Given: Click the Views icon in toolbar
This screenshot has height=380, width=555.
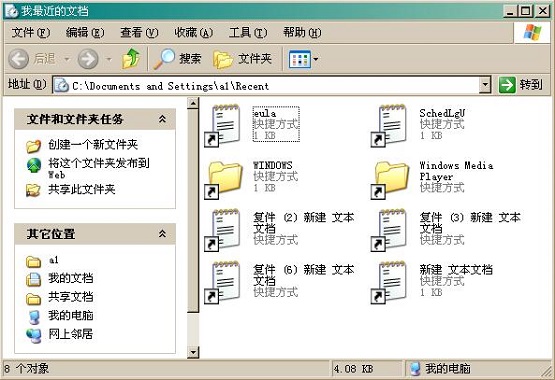Looking at the screenshot, I should [299, 59].
